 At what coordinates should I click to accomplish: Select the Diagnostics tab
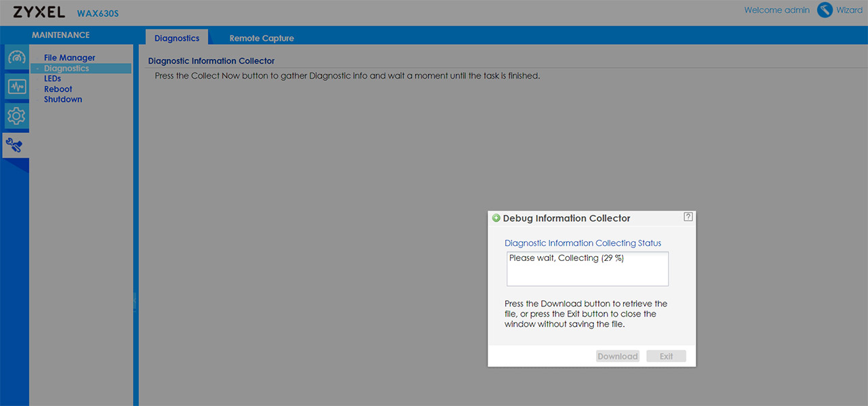177,38
